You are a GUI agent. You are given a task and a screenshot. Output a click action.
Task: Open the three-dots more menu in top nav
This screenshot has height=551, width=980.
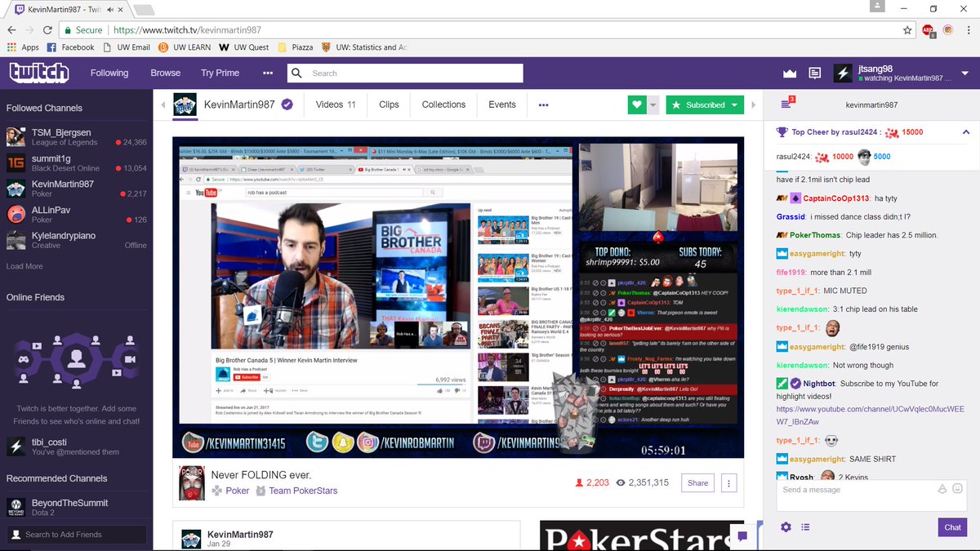tap(268, 73)
